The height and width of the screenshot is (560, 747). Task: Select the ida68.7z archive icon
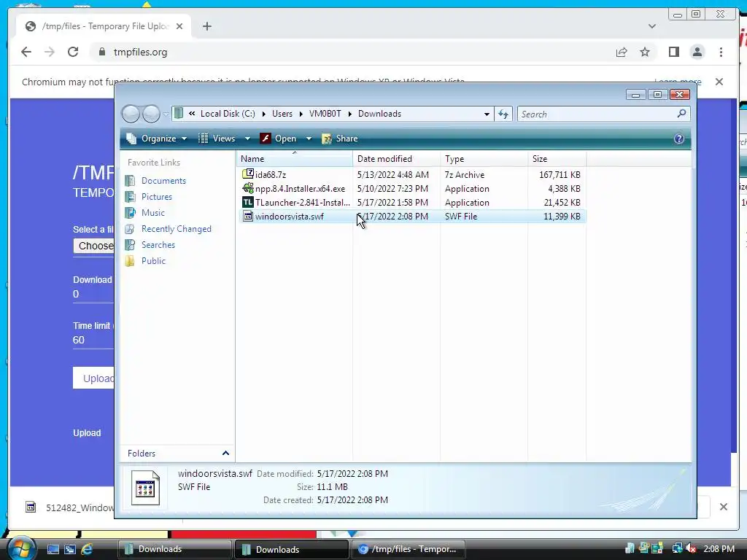pyautogui.click(x=248, y=174)
